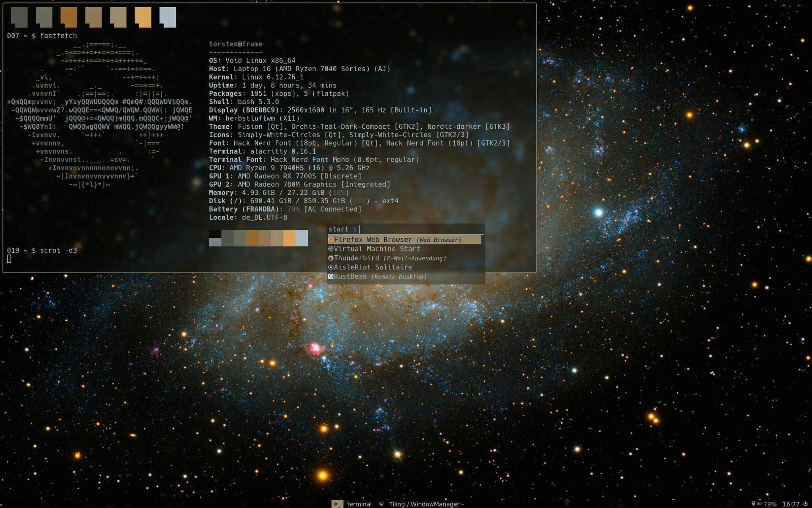Choose Virtual Machine Start entry
The width and height of the screenshot is (812, 508).
pos(377,249)
